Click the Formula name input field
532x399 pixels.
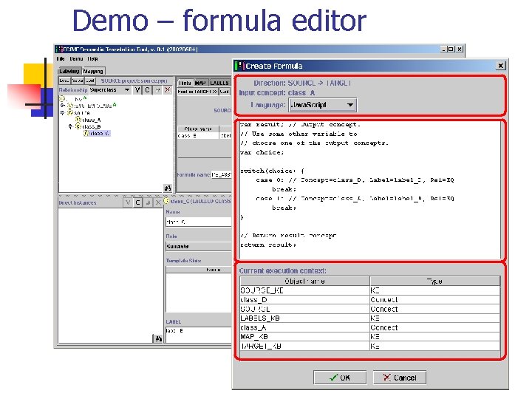pos(221,174)
